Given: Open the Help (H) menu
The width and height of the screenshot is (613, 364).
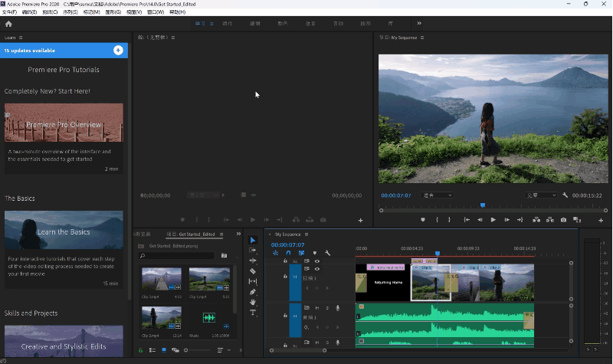Looking at the screenshot, I should point(177,12).
